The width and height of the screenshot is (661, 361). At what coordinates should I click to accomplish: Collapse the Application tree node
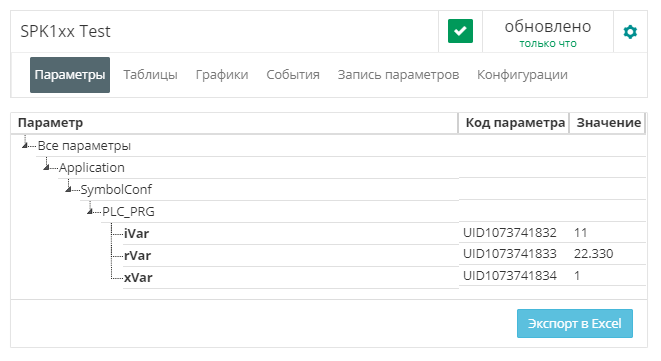click(46, 167)
